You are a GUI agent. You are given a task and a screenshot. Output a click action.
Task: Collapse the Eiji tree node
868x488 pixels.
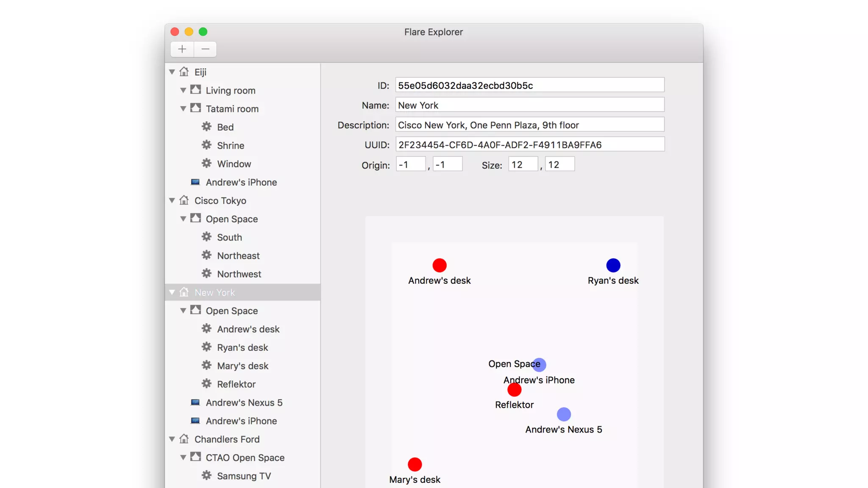172,72
